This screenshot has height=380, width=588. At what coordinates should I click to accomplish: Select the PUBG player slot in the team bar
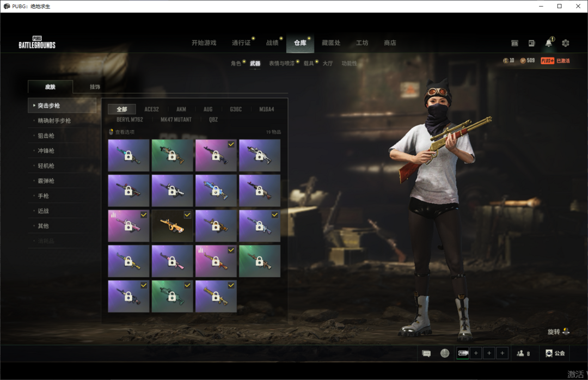coord(463,353)
